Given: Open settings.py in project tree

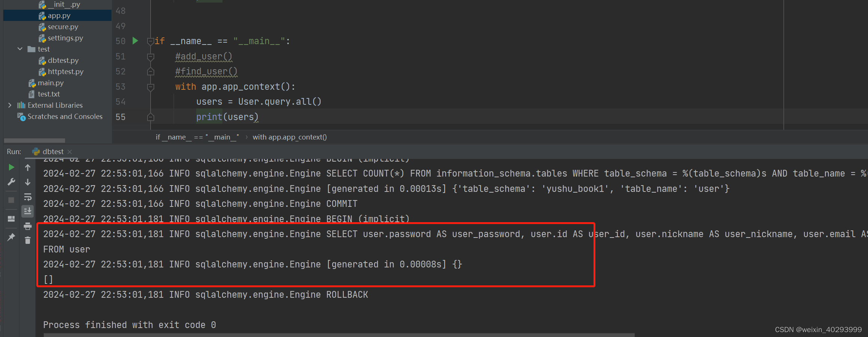Looking at the screenshot, I should (65, 38).
